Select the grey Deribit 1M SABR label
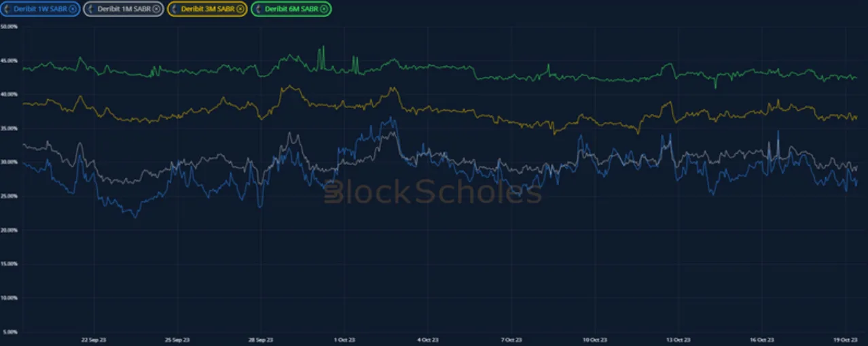 (124, 9)
